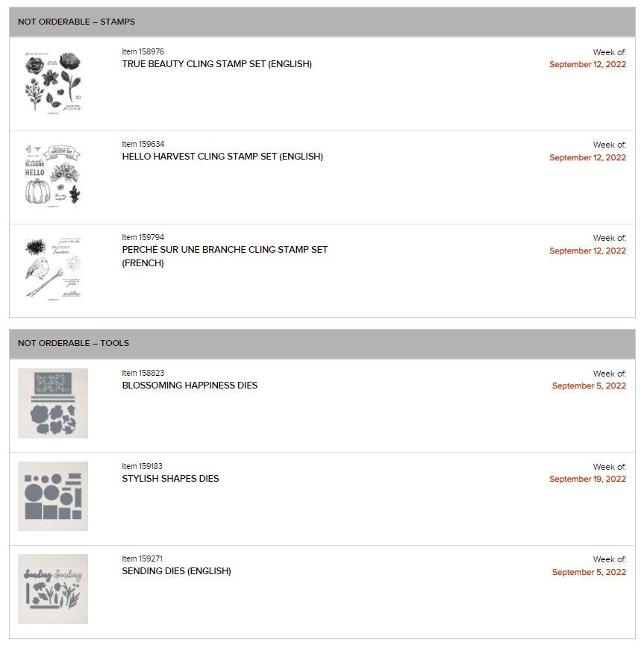Select the Stylish Shapes Dies thumbnail

pos(53,496)
